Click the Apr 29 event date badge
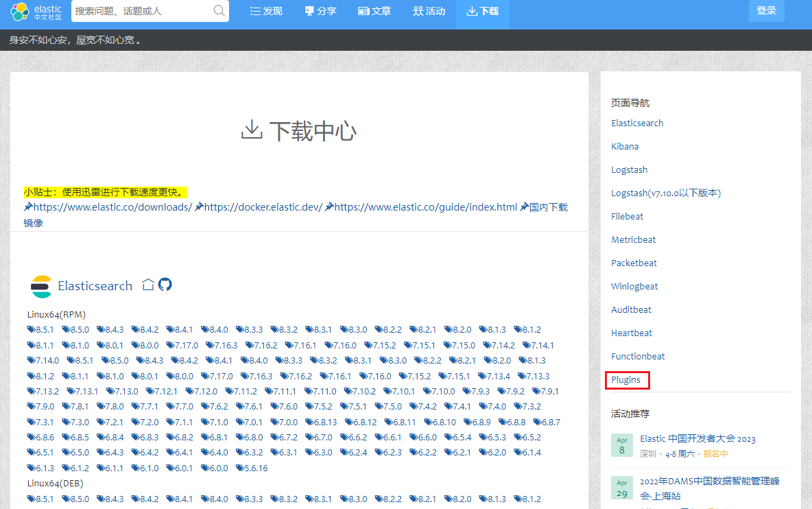Viewport: 812px width, 509px height. 622,489
